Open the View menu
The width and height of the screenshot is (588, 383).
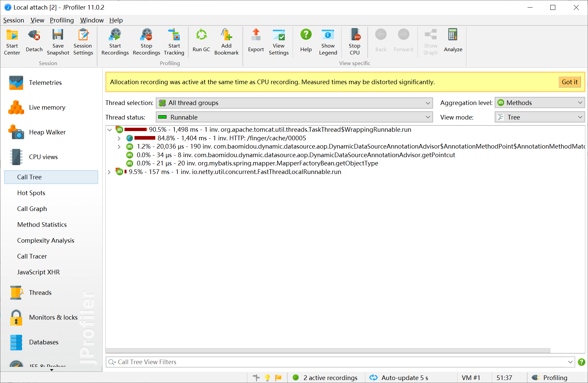click(37, 20)
